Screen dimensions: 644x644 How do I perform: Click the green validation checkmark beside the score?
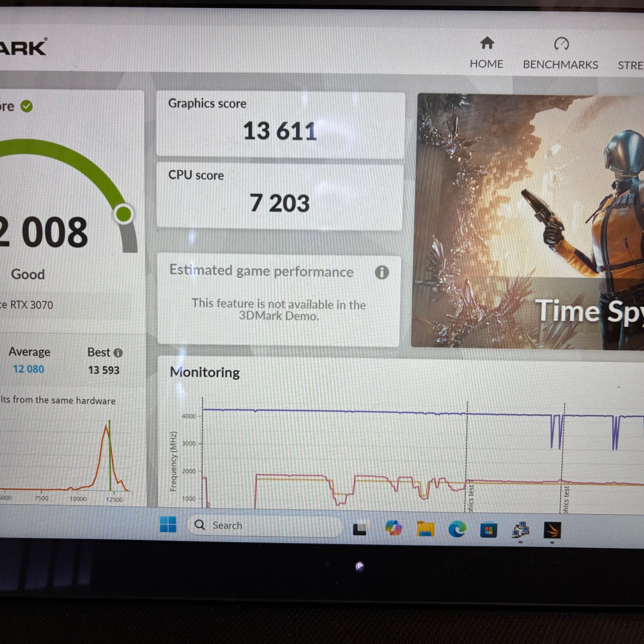(x=27, y=106)
